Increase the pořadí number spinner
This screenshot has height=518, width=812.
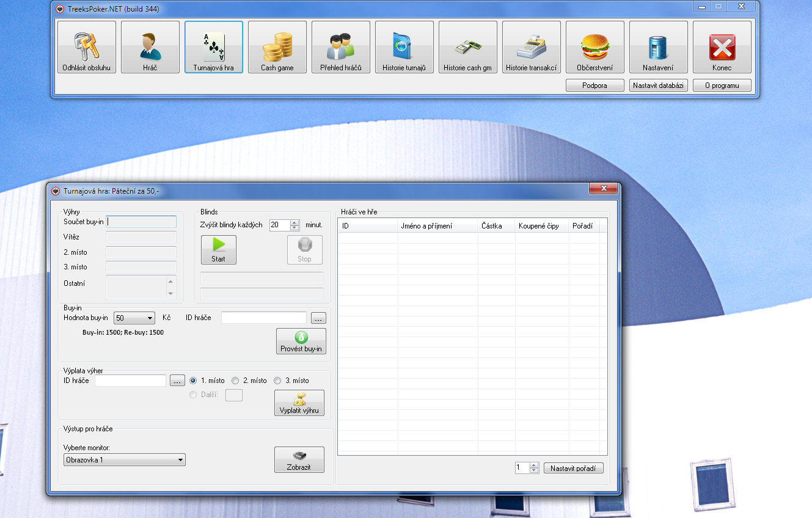tap(534, 465)
